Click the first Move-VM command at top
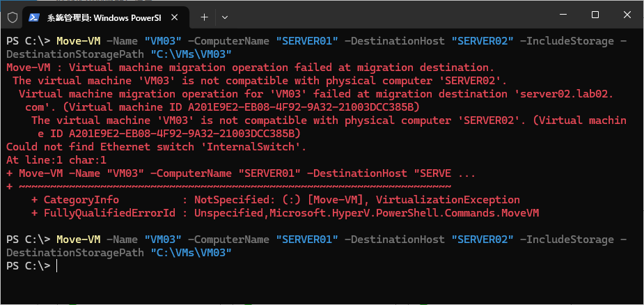This screenshot has width=644, height=305. point(75,40)
